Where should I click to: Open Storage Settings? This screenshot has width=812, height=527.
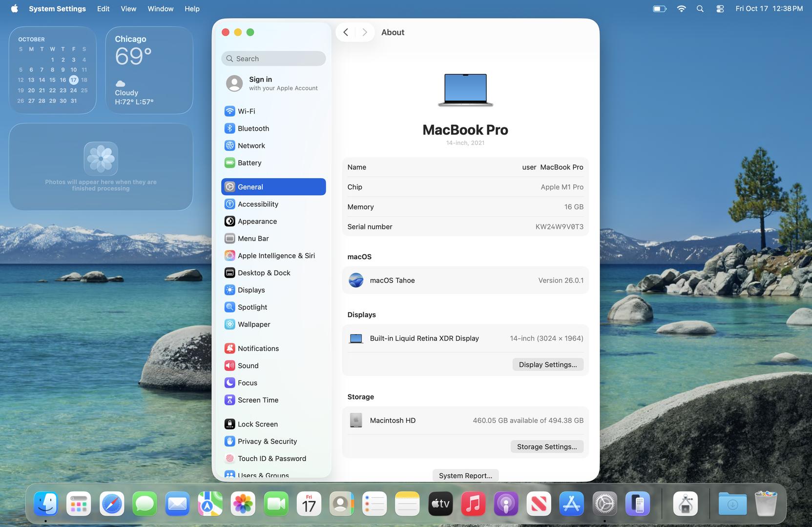click(546, 446)
